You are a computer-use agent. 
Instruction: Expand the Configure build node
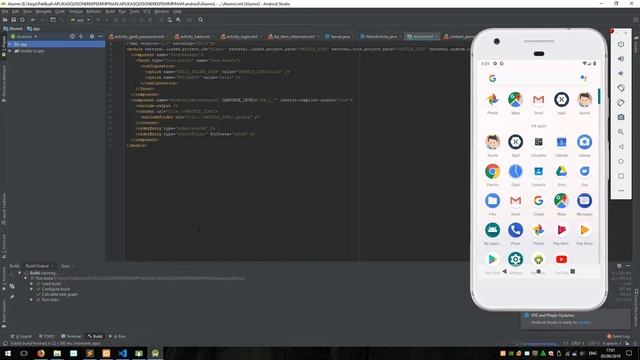(32, 289)
